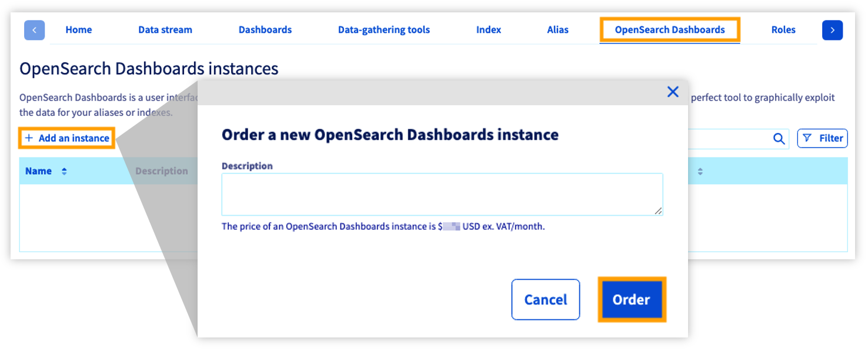Confirm with the Order button

[632, 299]
